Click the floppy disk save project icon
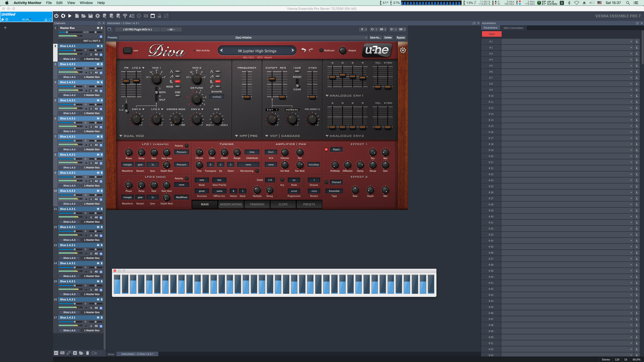This screenshot has width=644, height=362. (x=91, y=16)
